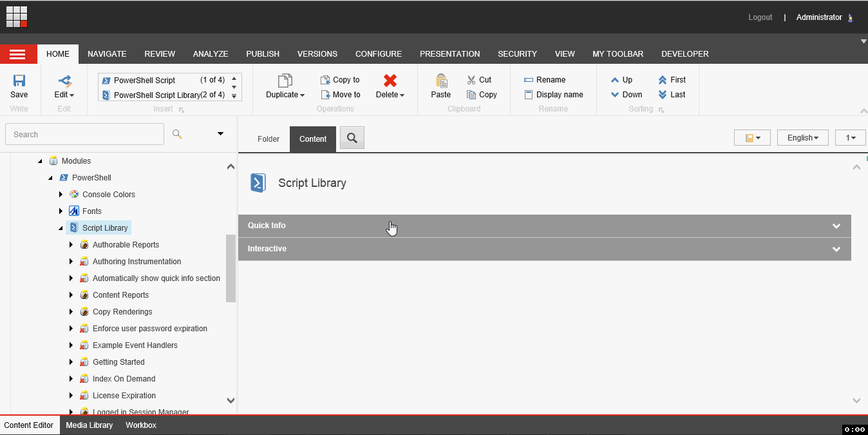Select Example Event Handlers tree item
This screenshot has width=868, height=435.
(135, 345)
